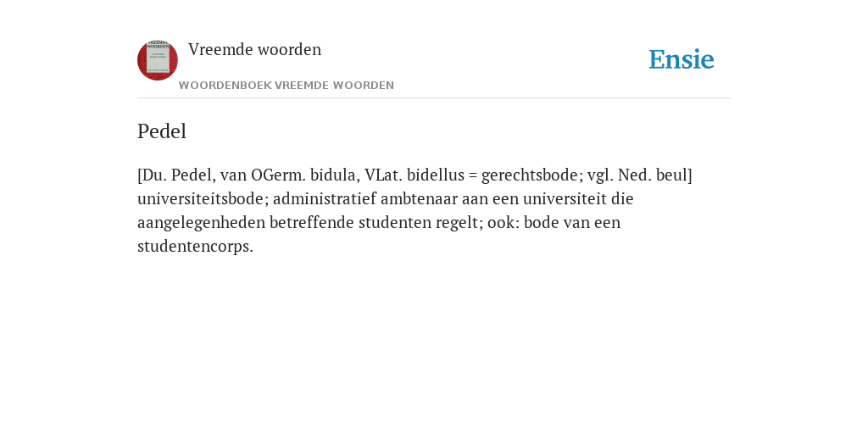Click the red book cover avatar
The height and width of the screenshot is (434, 868).
coord(158,60)
